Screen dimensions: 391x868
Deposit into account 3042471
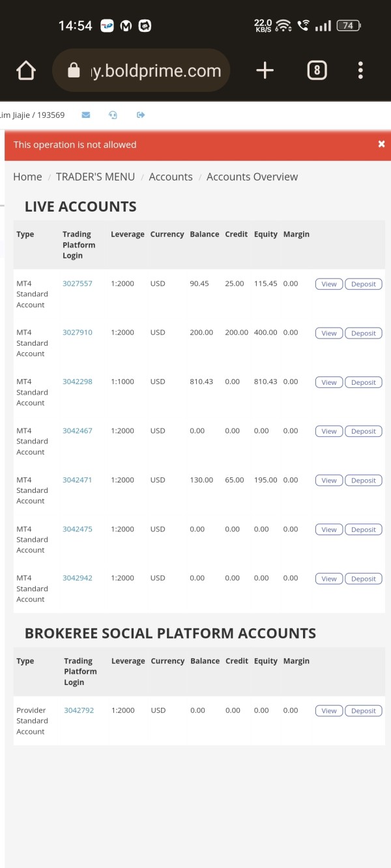coord(363,481)
